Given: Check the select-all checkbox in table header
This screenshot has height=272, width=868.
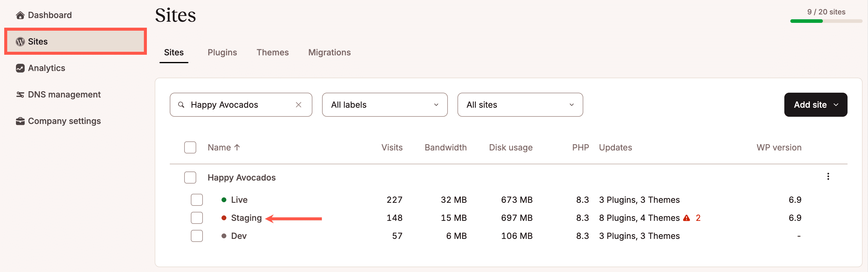Looking at the screenshot, I should (x=190, y=147).
